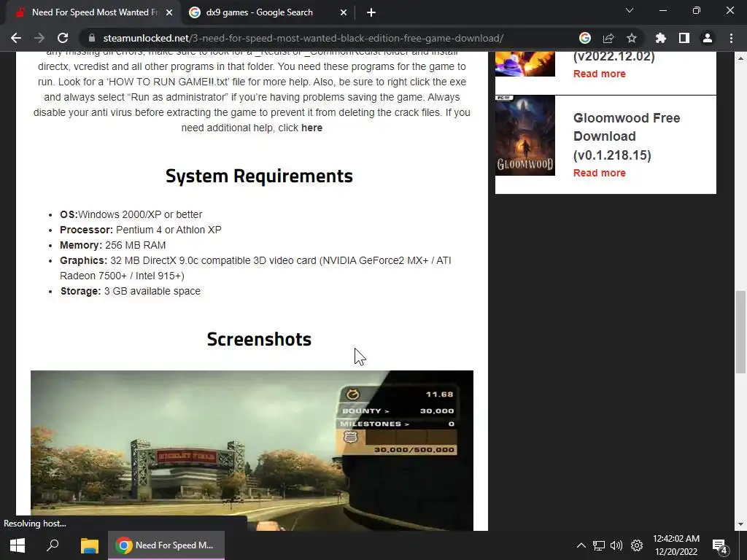Image resolution: width=747 pixels, height=560 pixels.
Task: Open the top sidebar game thumbnail
Action: click(525, 64)
